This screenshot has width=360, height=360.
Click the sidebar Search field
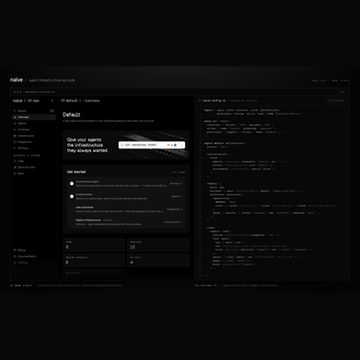34,111
